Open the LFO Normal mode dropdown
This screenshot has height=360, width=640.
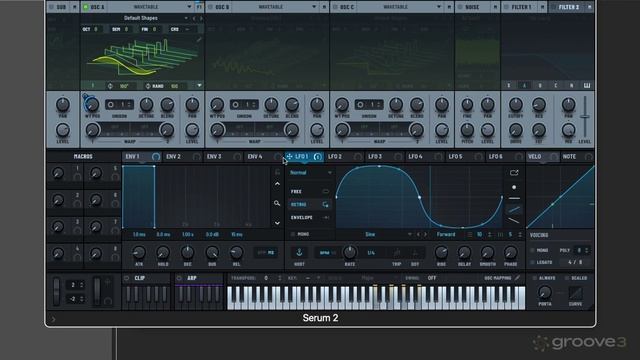tap(310, 173)
